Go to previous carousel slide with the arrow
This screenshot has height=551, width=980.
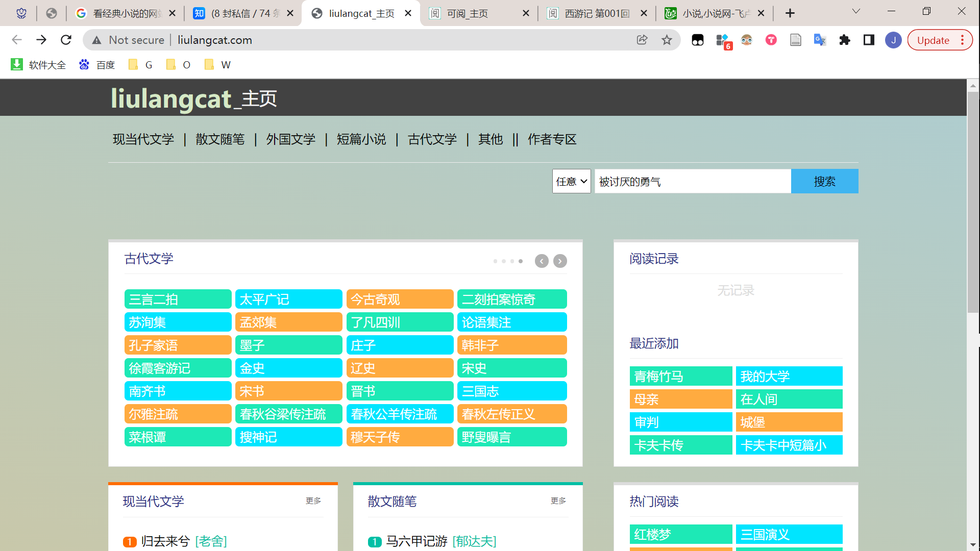542,261
